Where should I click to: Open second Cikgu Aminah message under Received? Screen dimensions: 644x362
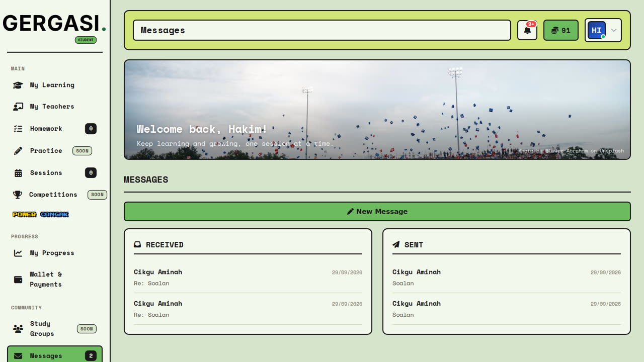[x=248, y=309]
